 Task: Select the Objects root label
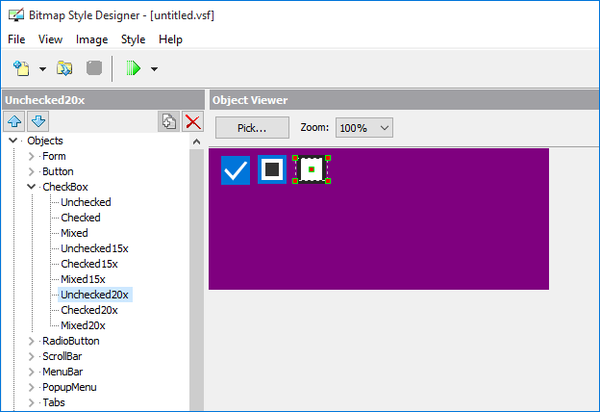45,140
